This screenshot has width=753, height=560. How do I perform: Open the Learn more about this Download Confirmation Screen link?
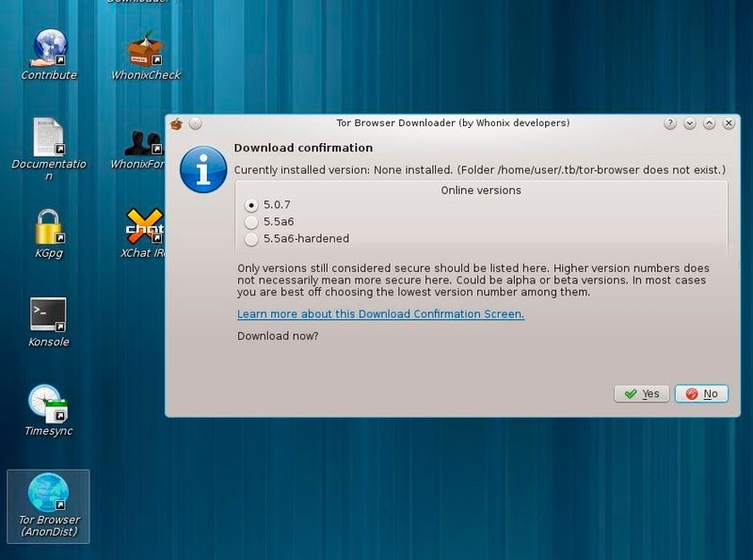pyautogui.click(x=380, y=313)
